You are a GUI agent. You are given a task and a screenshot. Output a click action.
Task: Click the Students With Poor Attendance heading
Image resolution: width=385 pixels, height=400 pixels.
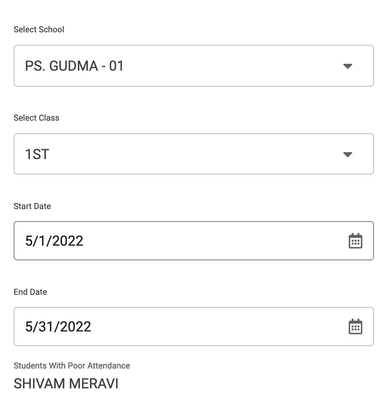(x=72, y=366)
